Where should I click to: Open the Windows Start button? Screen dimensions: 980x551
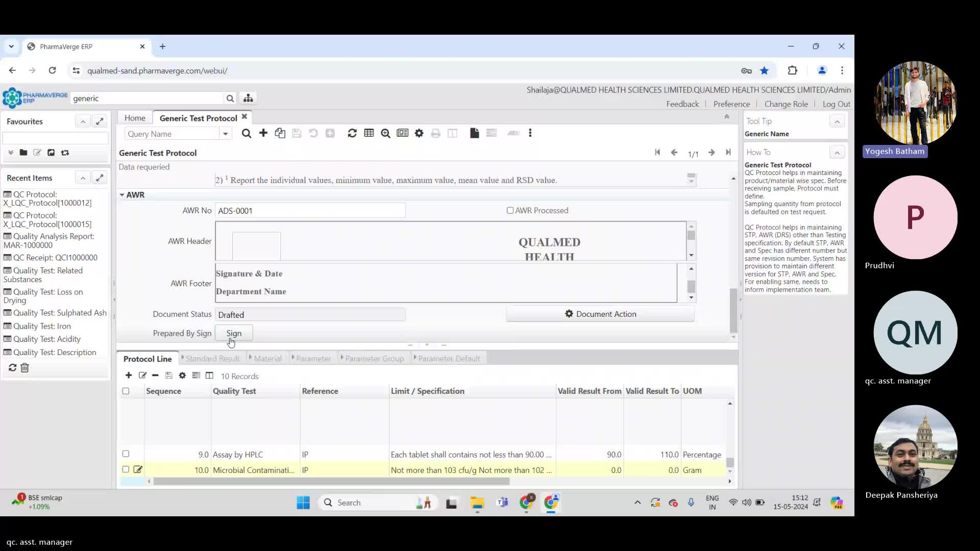tap(303, 503)
